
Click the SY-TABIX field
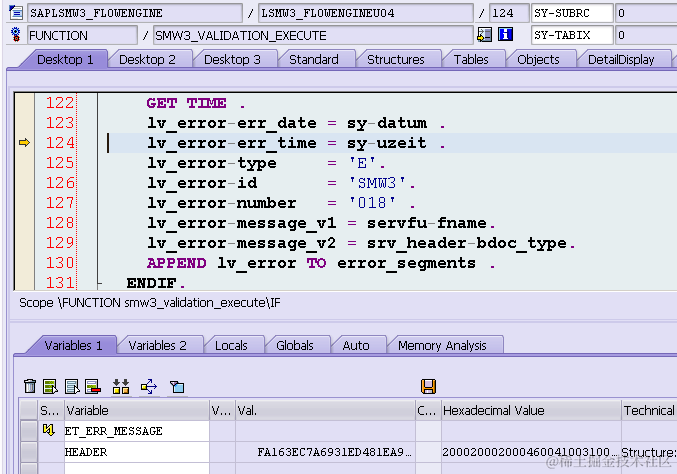(572, 35)
